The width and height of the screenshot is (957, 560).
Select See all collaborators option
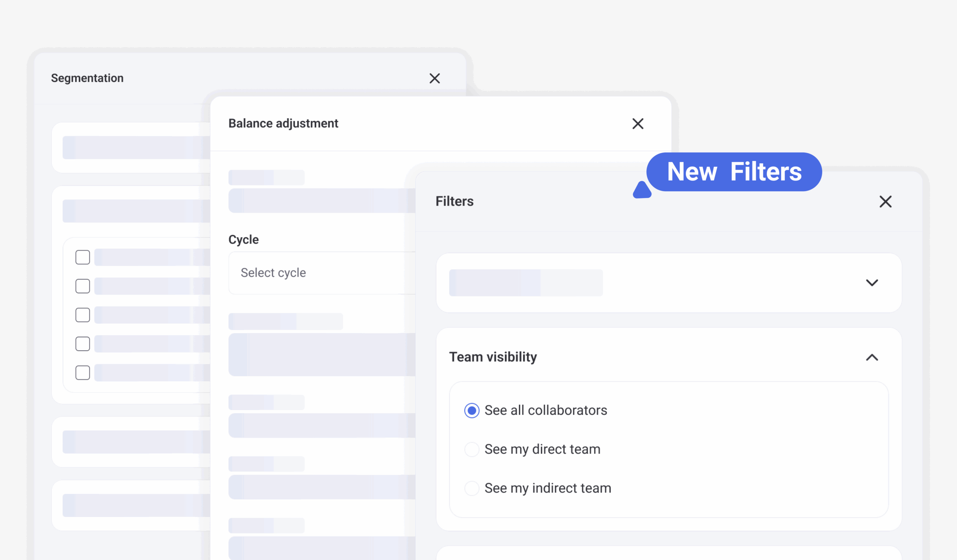coord(472,410)
